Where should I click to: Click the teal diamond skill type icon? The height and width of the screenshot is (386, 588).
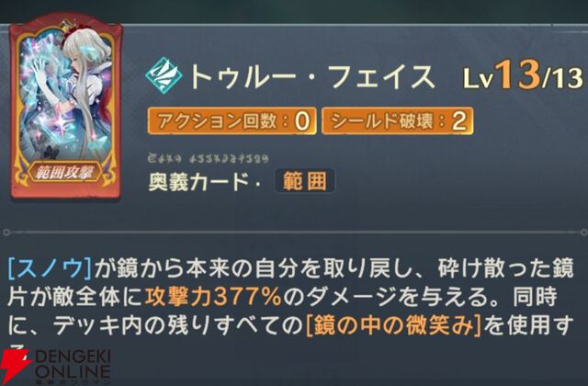164,75
